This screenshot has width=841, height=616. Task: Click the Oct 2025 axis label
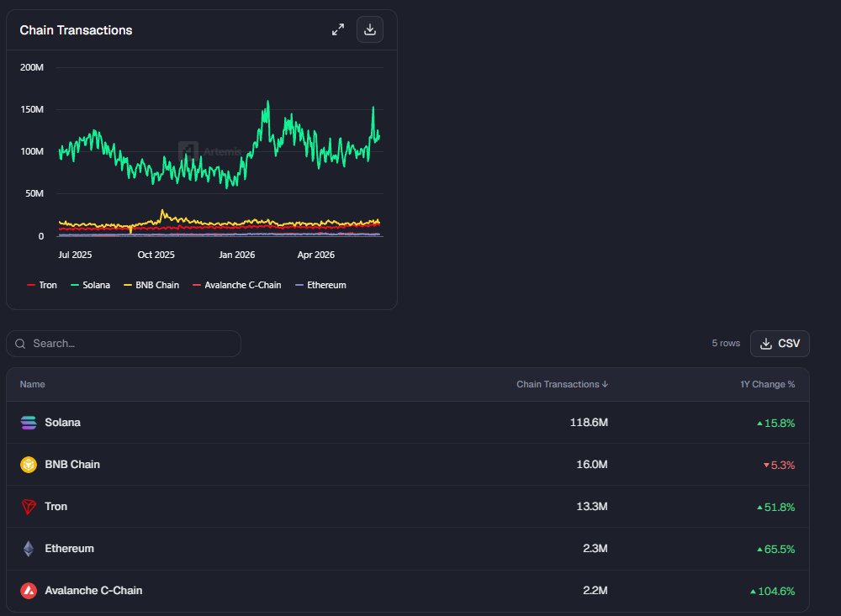[156, 255]
